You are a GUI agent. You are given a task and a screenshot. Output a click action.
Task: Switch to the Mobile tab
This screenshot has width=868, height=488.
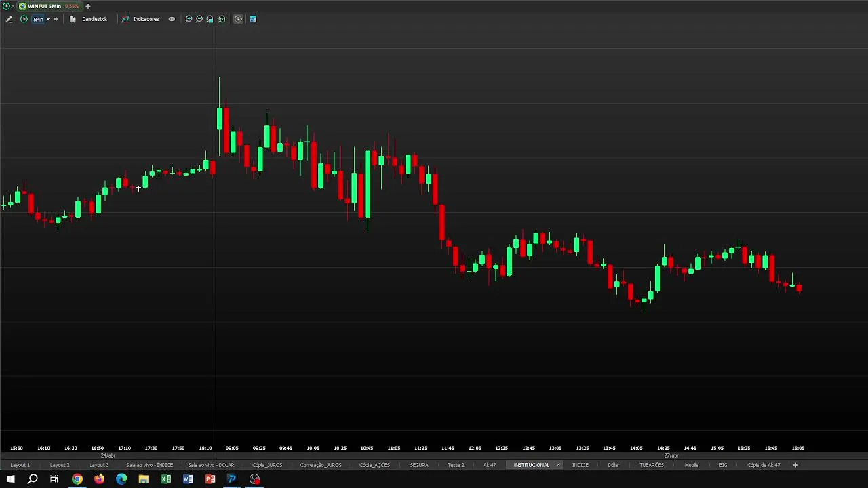[692, 465]
